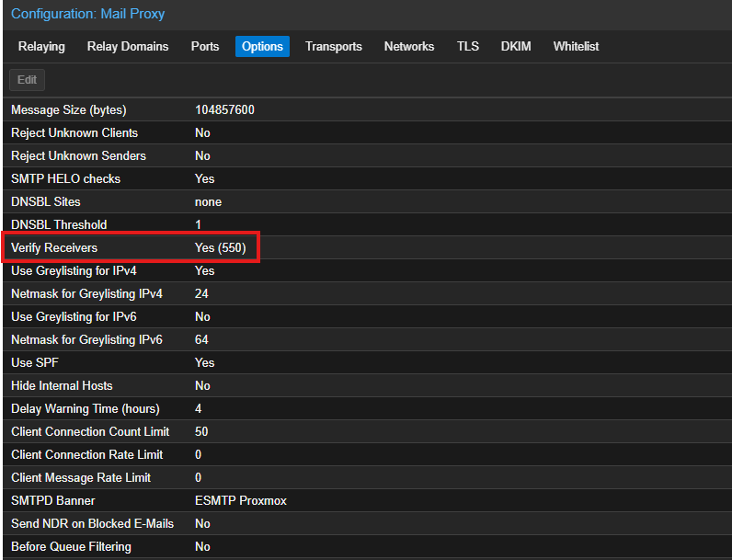Open the Transports tab
Screen dimensions: 732x560
[x=333, y=46]
